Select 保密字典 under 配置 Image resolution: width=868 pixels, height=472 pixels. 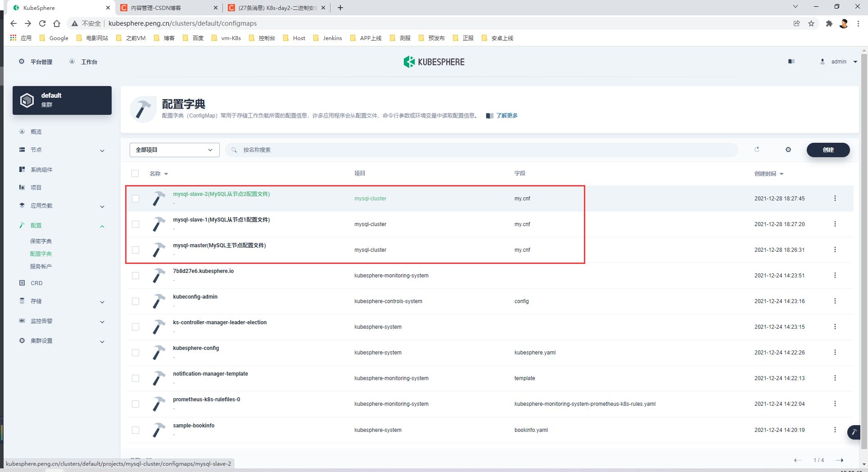pos(41,241)
